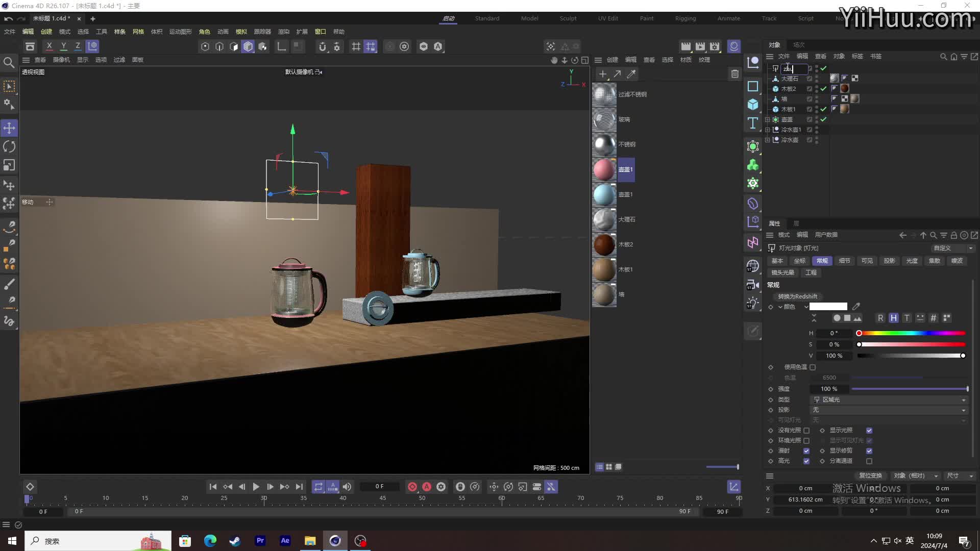
Task: Uncheck the 高光 checkbox
Action: click(x=806, y=461)
